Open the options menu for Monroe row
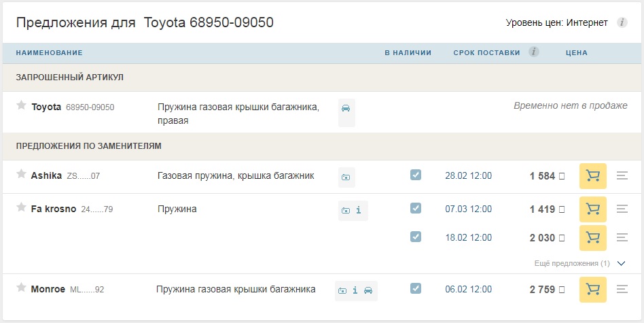Viewport: 644px width, 323px height. click(622, 290)
